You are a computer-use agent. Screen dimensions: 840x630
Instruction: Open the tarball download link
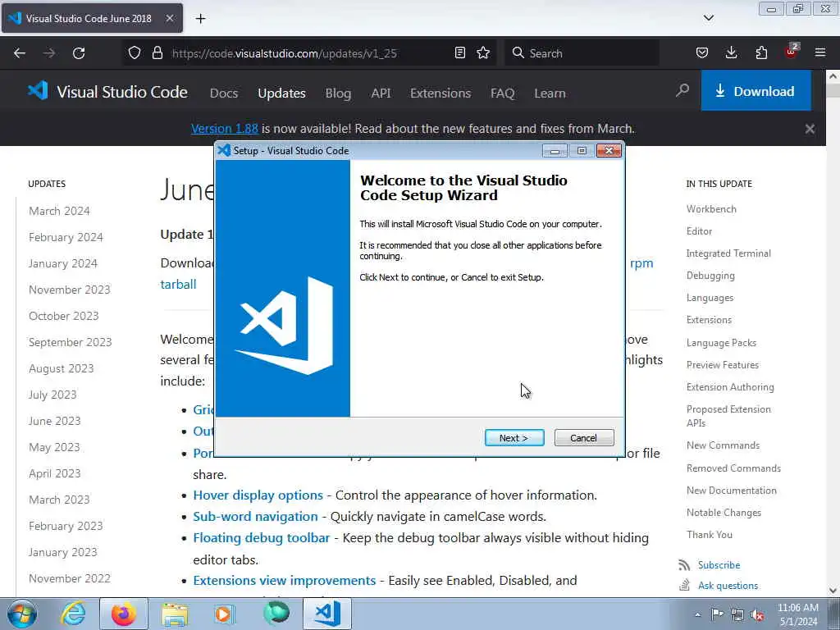(x=178, y=285)
